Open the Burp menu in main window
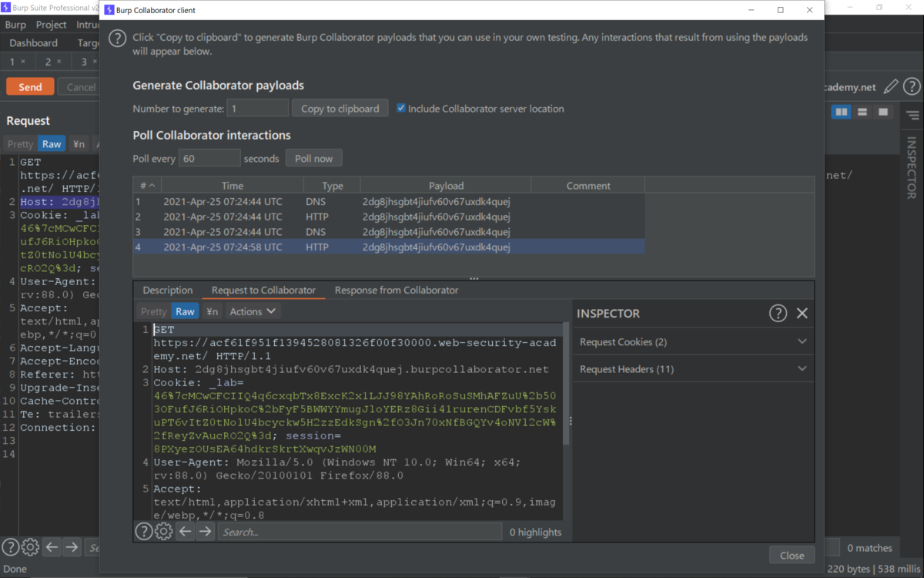 pos(15,25)
